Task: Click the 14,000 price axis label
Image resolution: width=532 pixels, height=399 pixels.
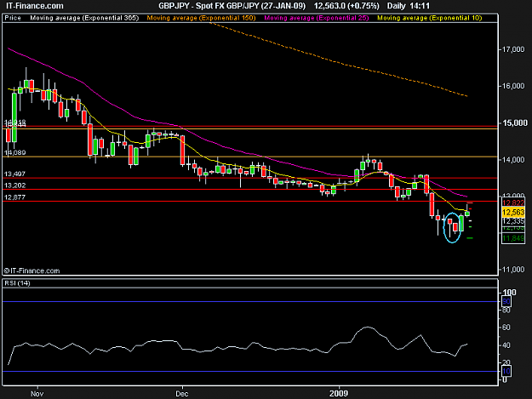Action: (x=513, y=160)
